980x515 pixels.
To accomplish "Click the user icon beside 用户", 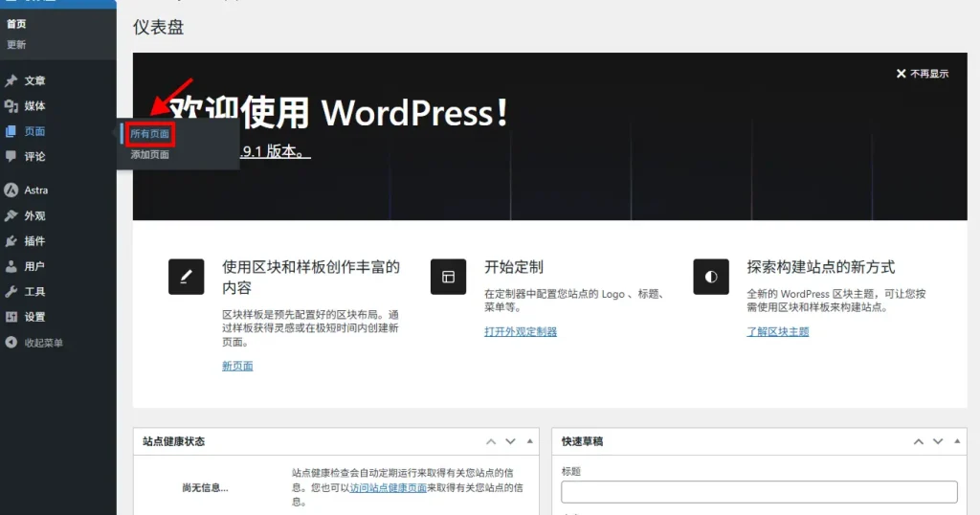I will click(11, 266).
